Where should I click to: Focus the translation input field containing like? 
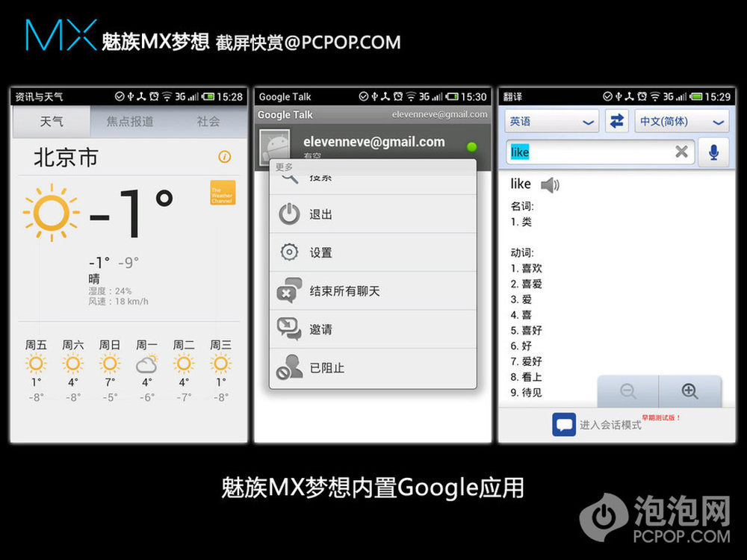(x=601, y=152)
